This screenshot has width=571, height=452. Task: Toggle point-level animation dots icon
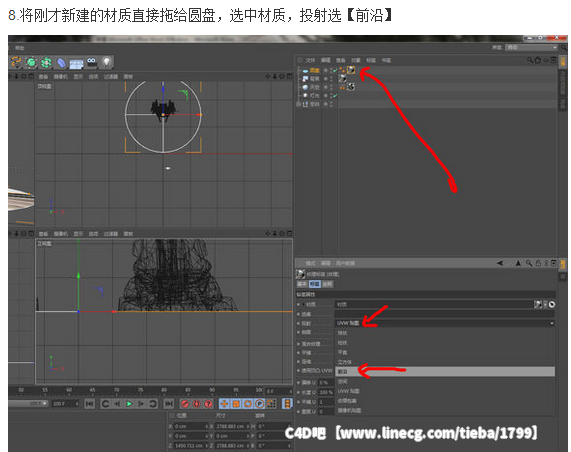[271, 404]
